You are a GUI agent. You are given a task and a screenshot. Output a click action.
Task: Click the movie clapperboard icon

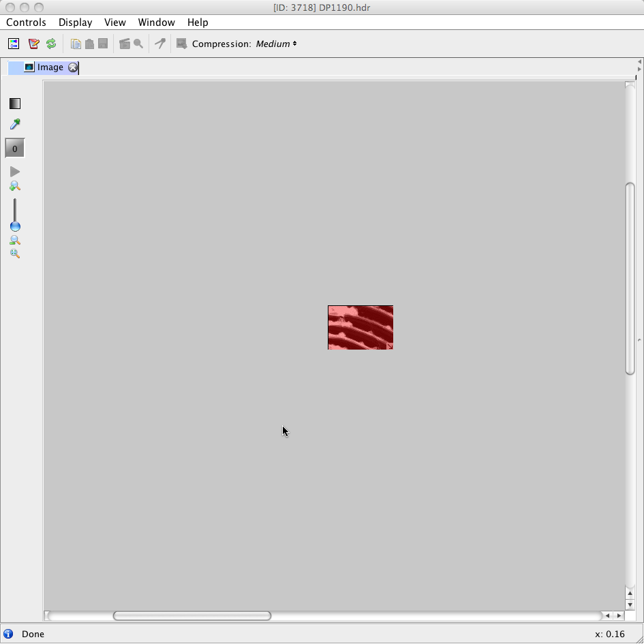[125, 44]
